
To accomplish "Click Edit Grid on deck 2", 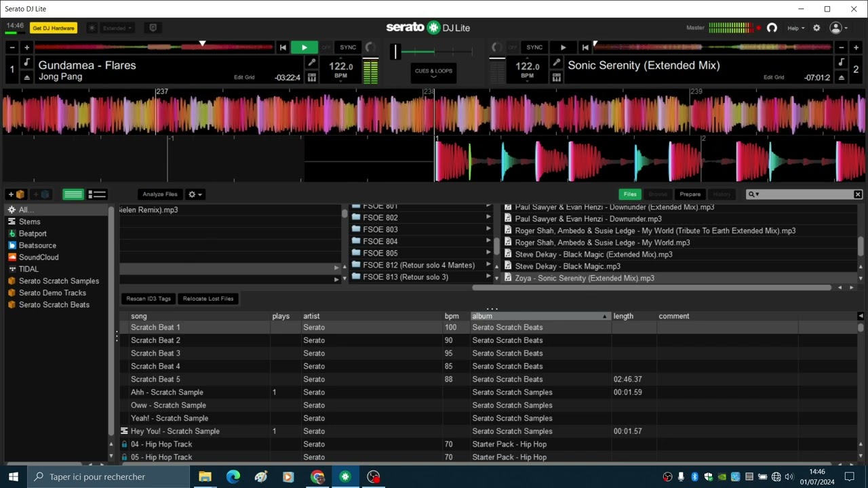I will [x=774, y=77].
